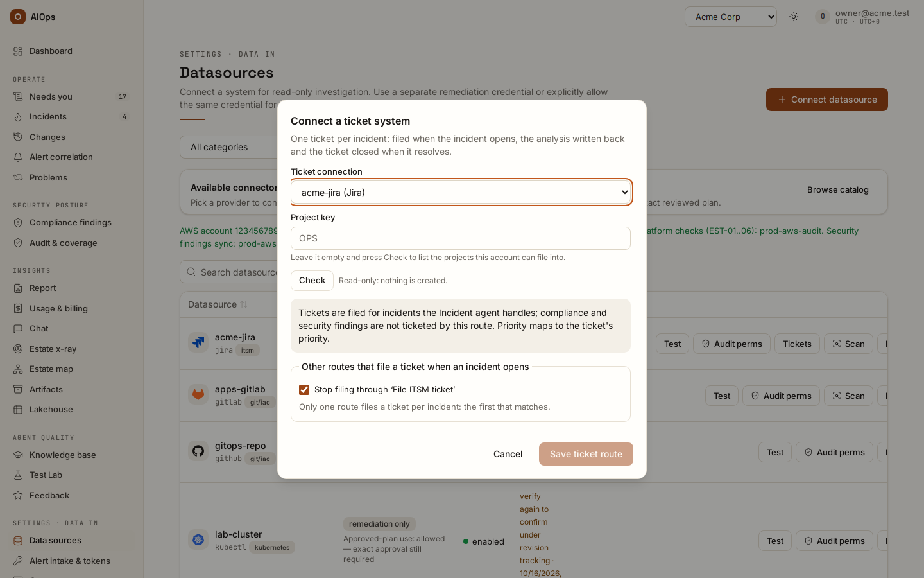Click the Estate map icon
The image size is (924, 578).
(x=18, y=369)
